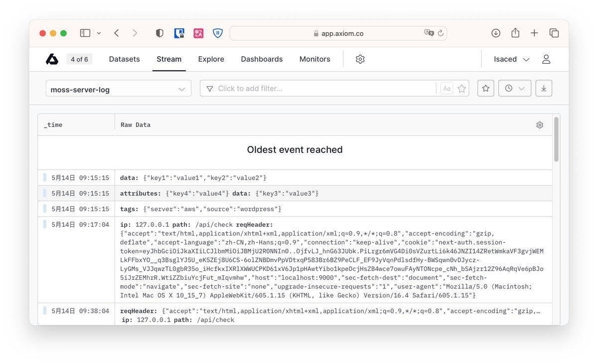
Task: Go back with the back arrow
Action: pos(116,33)
